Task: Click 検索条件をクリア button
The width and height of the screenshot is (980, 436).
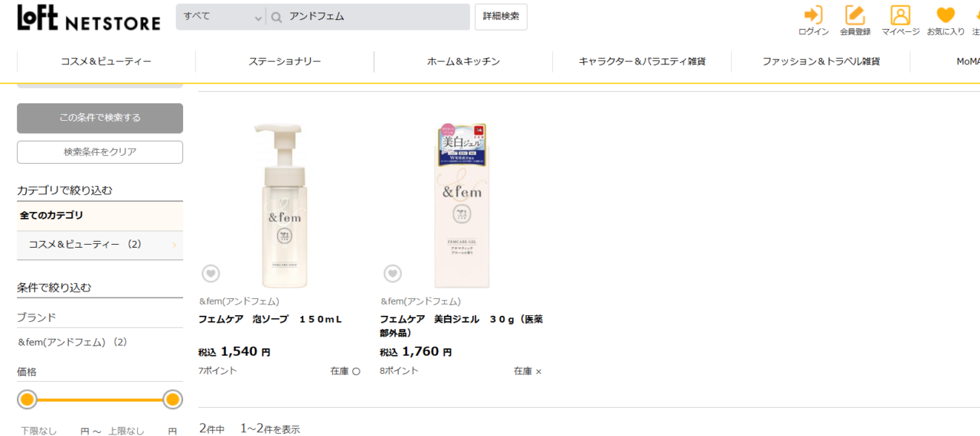Action: pyautogui.click(x=100, y=152)
